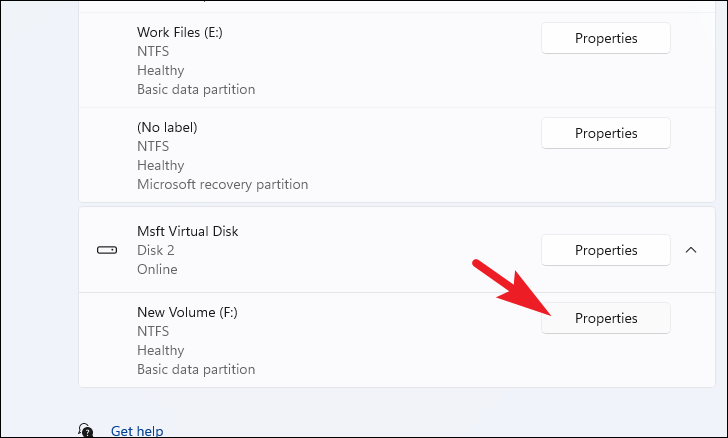Image resolution: width=728 pixels, height=438 pixels.
Task: Select the Msft Virtual Disk title
Action: (x=188, y=231)
